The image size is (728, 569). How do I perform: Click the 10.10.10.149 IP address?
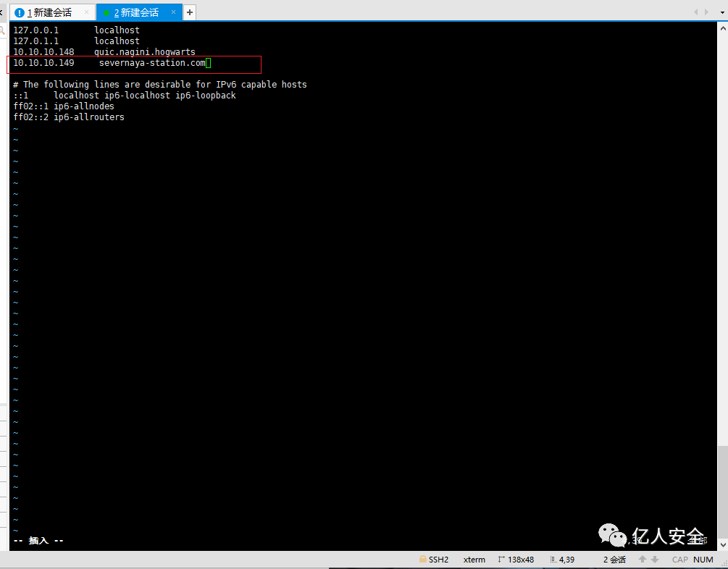tap(43, 63)
